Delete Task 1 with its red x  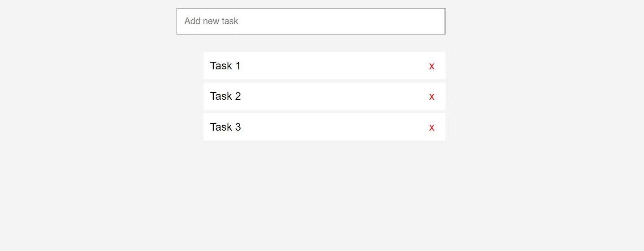coord(432,66)
